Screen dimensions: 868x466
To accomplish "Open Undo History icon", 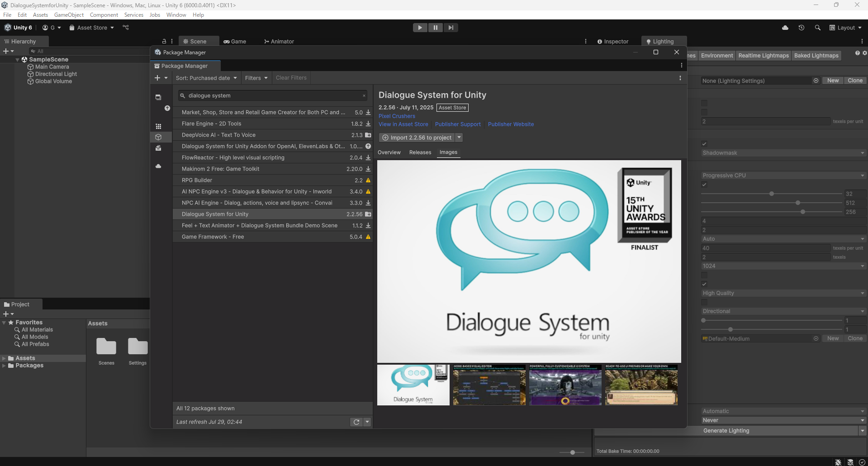I will coord(801,28).
